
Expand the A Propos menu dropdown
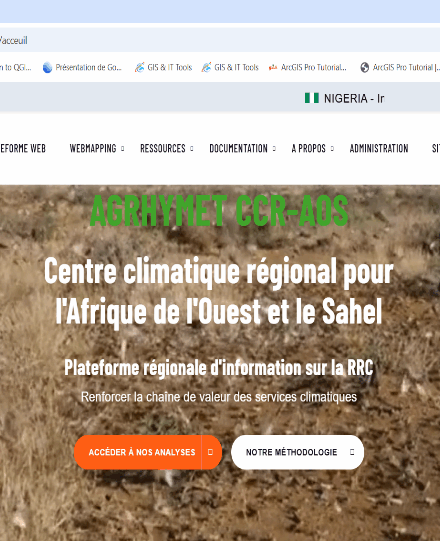[332, 149]
